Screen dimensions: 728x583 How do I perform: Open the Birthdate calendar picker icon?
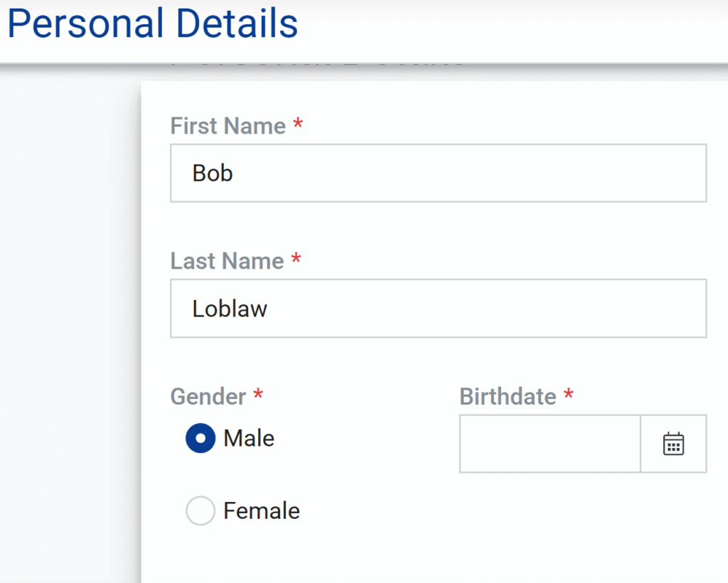click(x=673, y=444)
